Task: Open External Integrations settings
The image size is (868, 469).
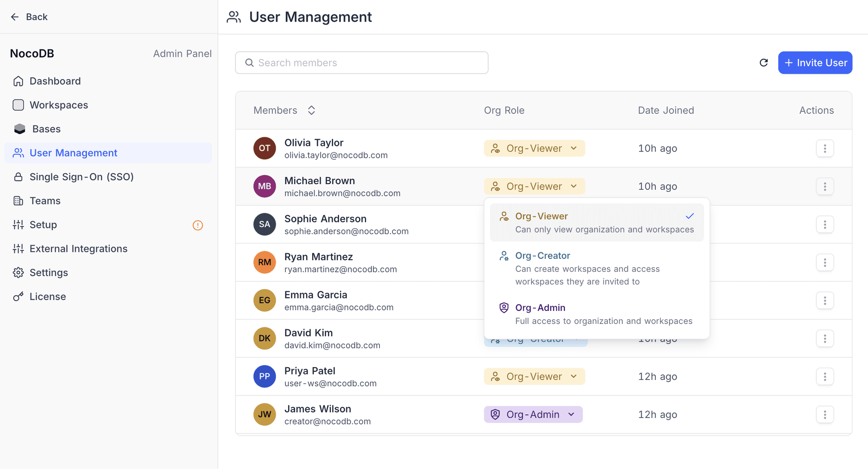Action: 78,248
